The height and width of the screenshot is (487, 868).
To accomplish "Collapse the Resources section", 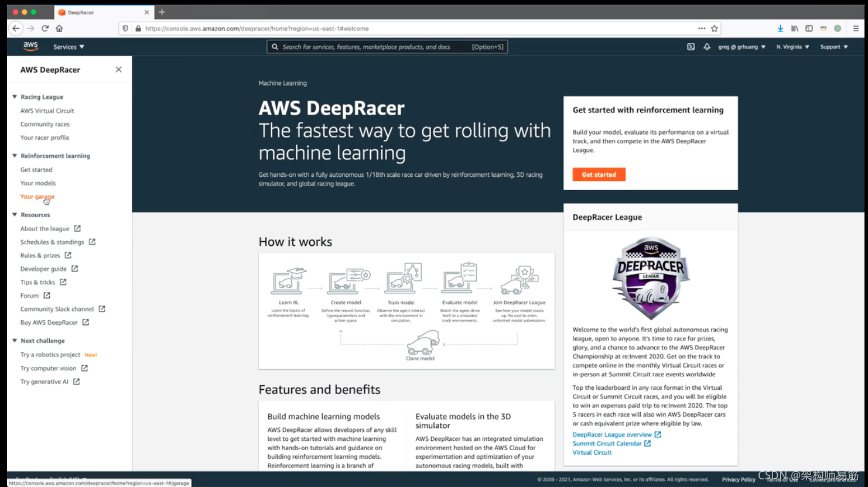I will [x=15, y=215].
